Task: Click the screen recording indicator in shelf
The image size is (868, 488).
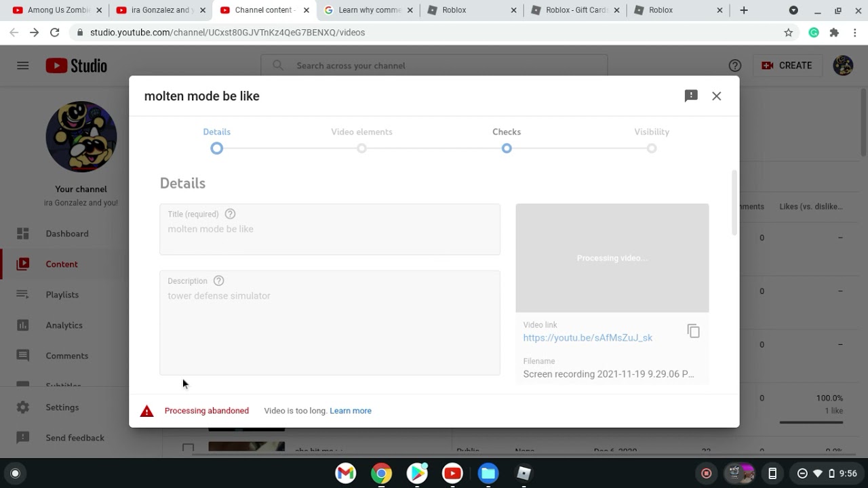Action: [706, 473]
